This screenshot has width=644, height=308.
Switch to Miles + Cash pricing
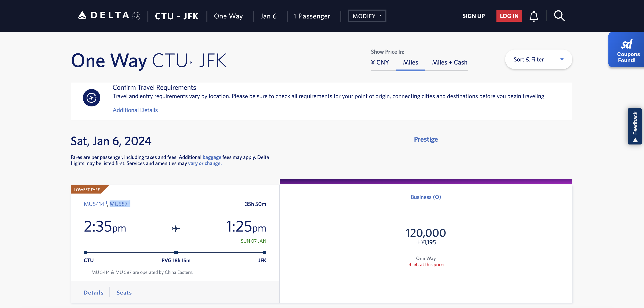click(450, 62)
